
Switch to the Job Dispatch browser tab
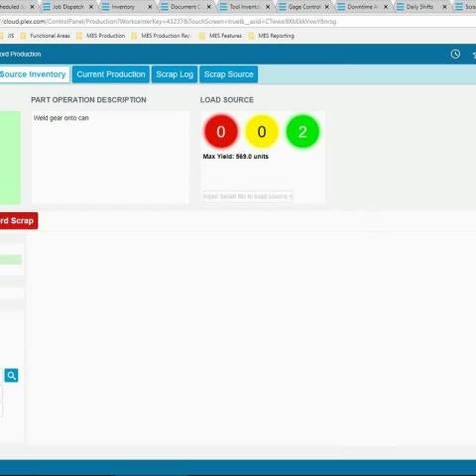pyautogui.click(x=68, y=7)
